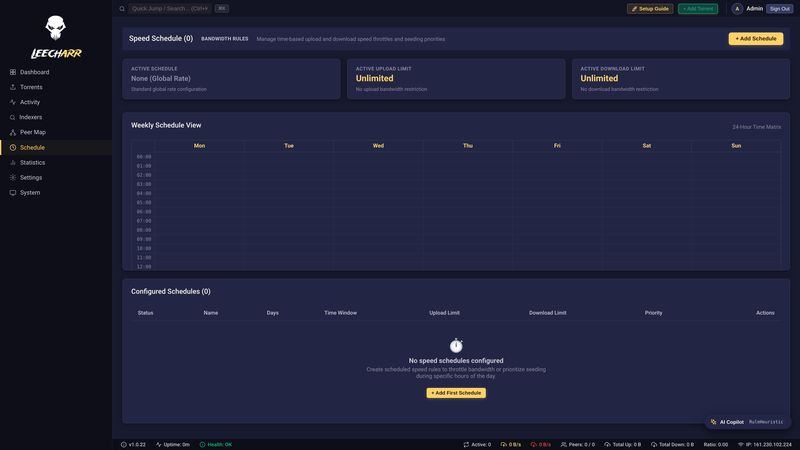
Task: Click Add First Schedule button
Action: (x=456, y=393)
